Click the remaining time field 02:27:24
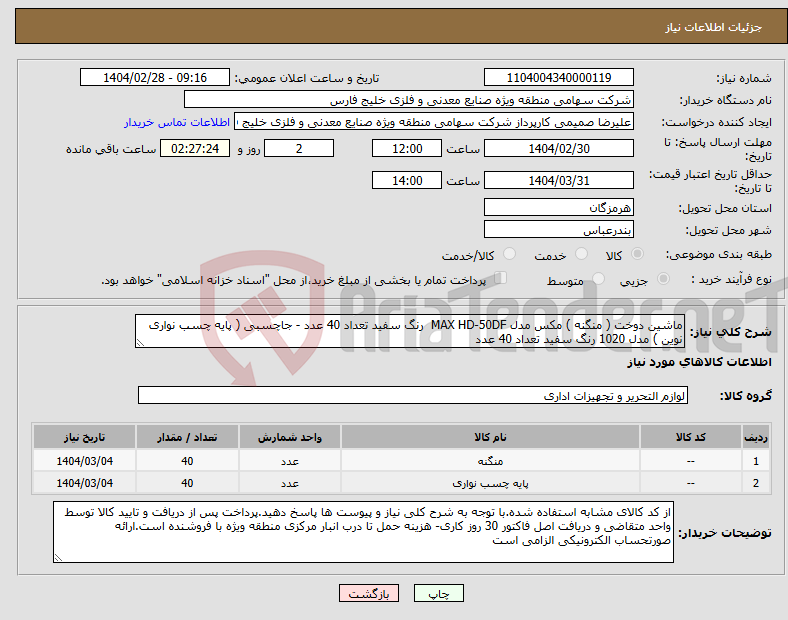 (195, 149)
